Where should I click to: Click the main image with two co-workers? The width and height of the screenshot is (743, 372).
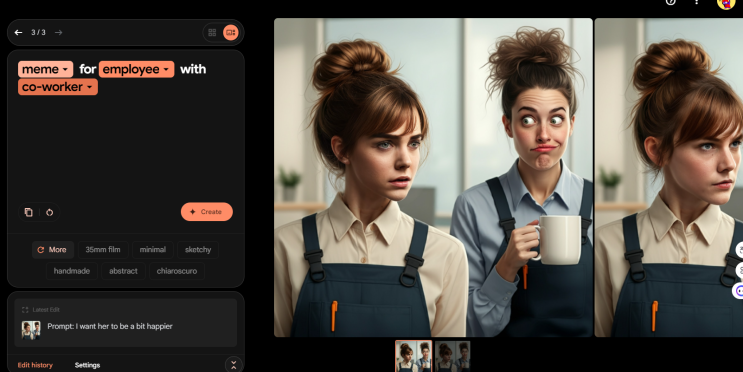pos(433,177)
